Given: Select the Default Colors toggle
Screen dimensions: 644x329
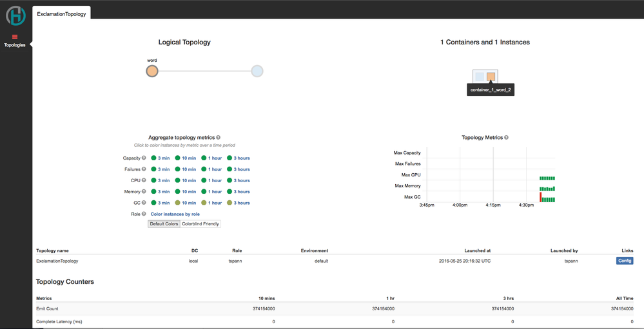Looking at the screenshot, I should pos(164,224).
